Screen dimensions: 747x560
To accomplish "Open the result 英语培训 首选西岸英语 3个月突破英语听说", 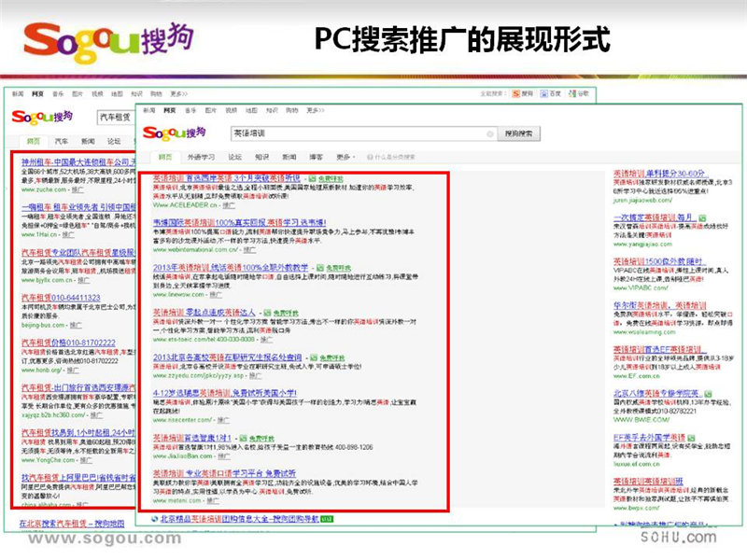I will point(226,178).
